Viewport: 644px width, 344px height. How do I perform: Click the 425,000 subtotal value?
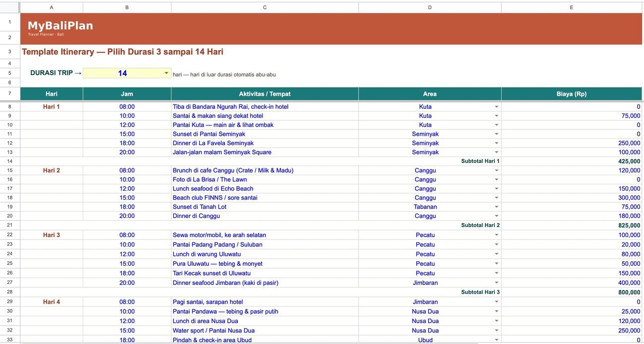pyautogui.click(x=629, y=161)
